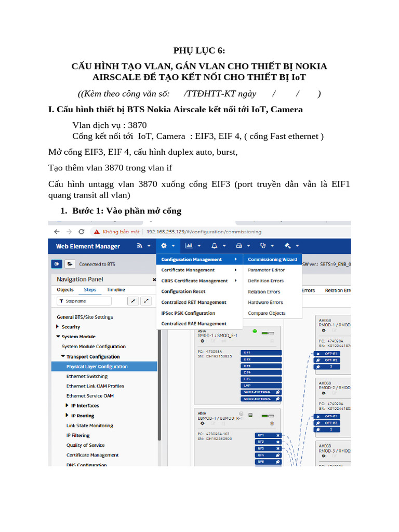Viewport: 399px width, 532px height.
Task: Open the bar chart performance toolbar menu
Action: 189,246
